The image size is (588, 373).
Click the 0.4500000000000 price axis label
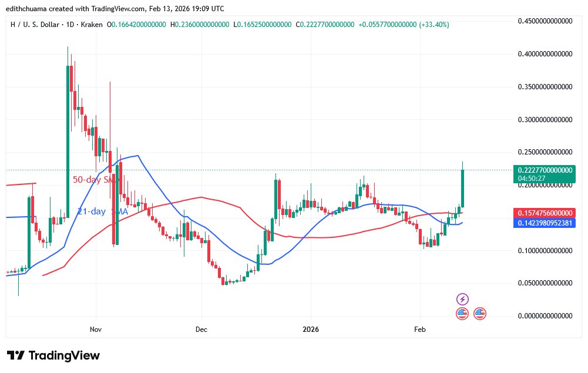coord(544,21)
